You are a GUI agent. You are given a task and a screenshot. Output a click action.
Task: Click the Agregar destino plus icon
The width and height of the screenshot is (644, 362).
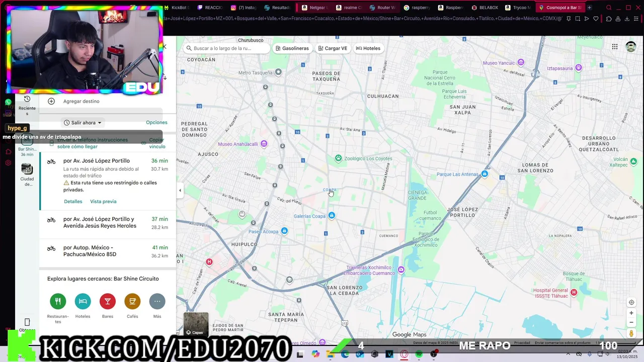51,101
